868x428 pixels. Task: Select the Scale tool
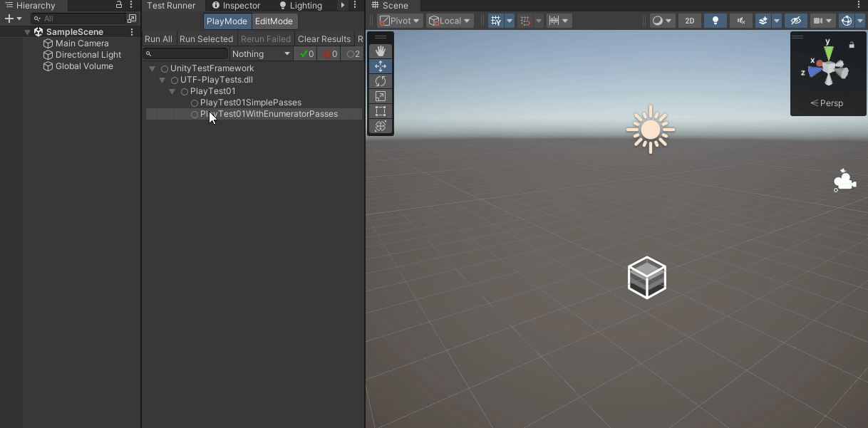380,96
